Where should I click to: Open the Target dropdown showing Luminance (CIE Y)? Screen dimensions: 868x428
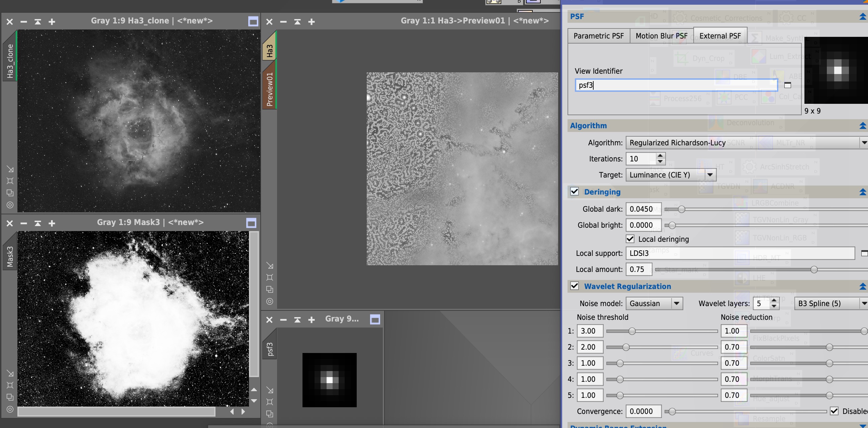click(671, 175)
